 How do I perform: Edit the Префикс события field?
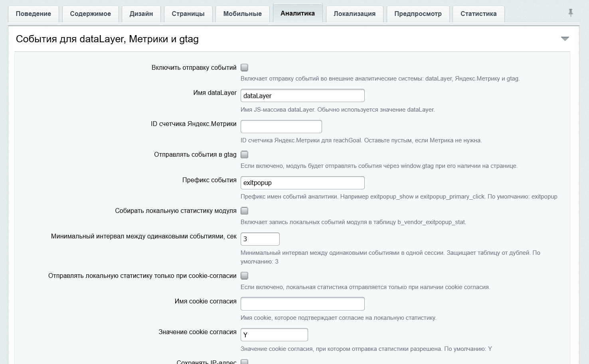coord(302,183)
